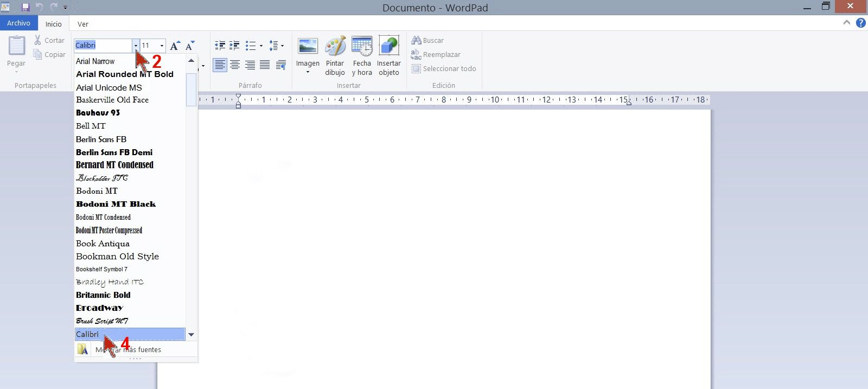Switch to the Ver tab
The width and height of the screenshot is (868, 389).
click(x=82, y=24)
